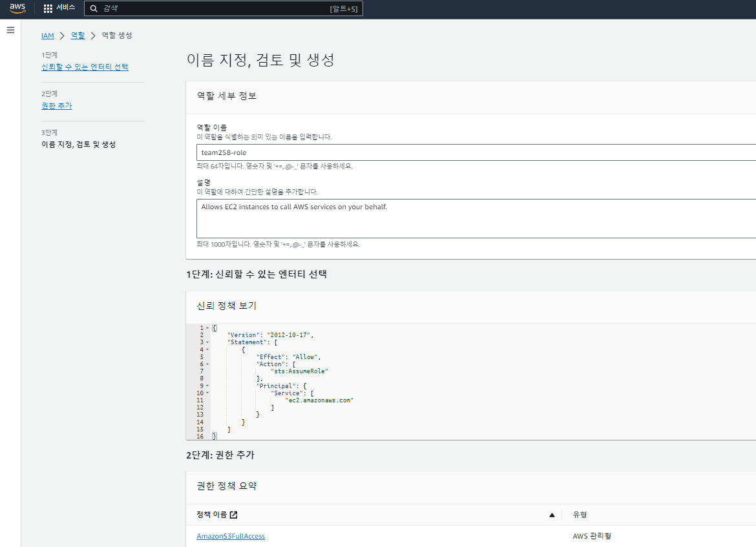756x547 pixels.
Task: Click the AWS logo home icon
Action: [17, 8]
